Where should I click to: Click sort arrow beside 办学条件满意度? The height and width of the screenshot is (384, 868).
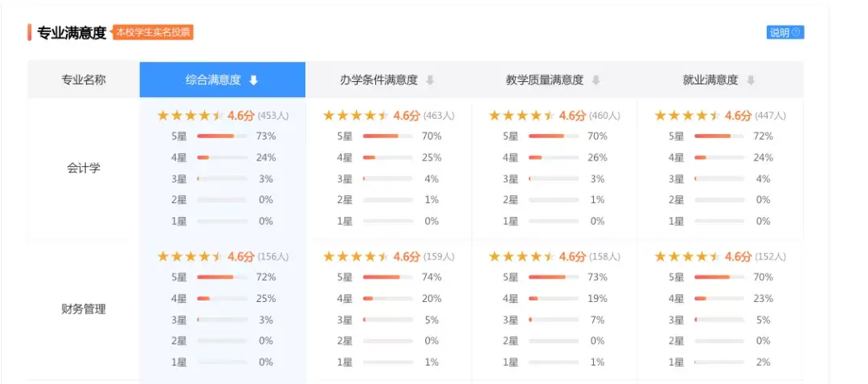pyautogui.click(x=430, y=80)
